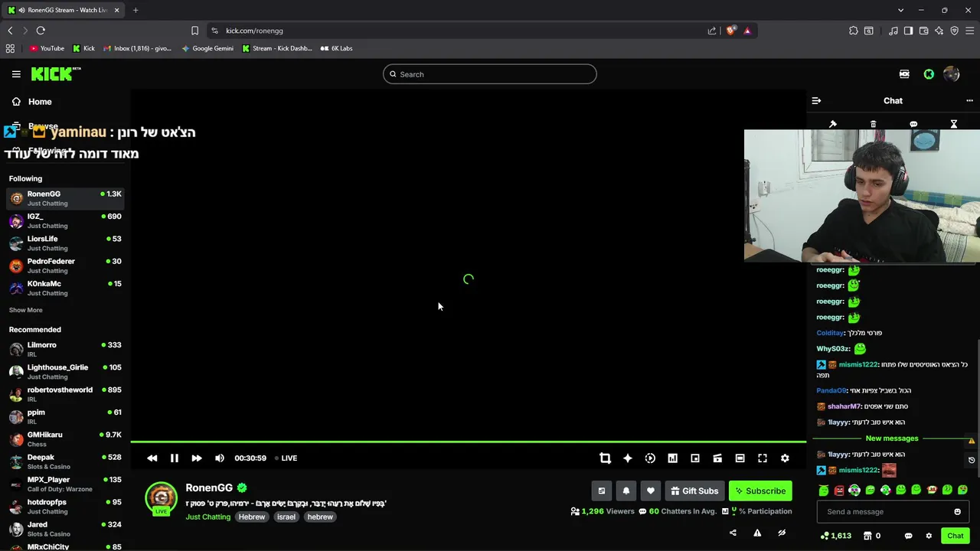The image size is (980, 551).
Task: Mute the stream volume
Action: 220,458
